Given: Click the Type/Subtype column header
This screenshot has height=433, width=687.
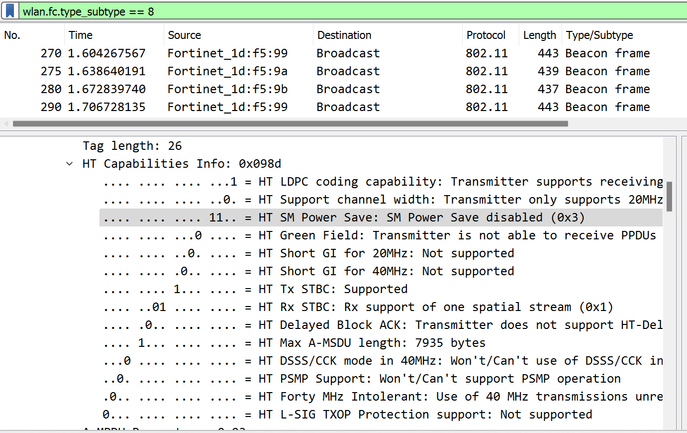Looking at the screenshot, I should tap(600, 35).
